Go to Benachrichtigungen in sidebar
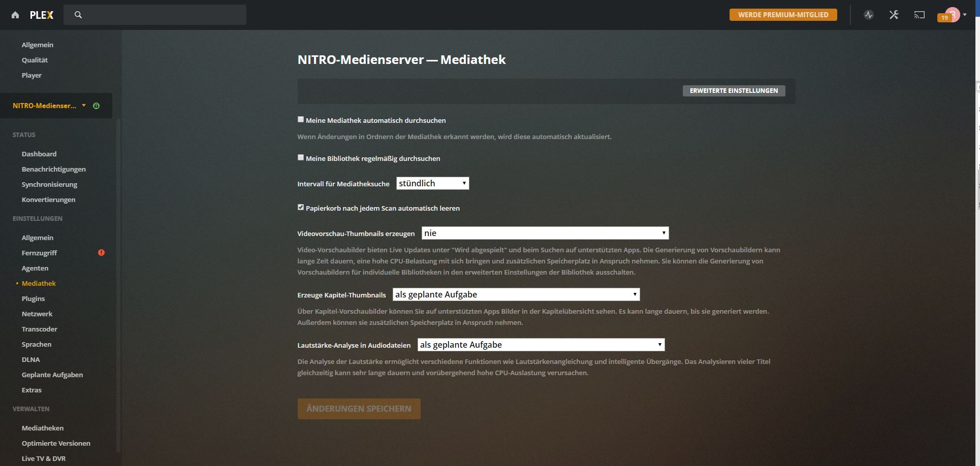The width and height of the screenshot is (980, 466). (x=54, y=169)
